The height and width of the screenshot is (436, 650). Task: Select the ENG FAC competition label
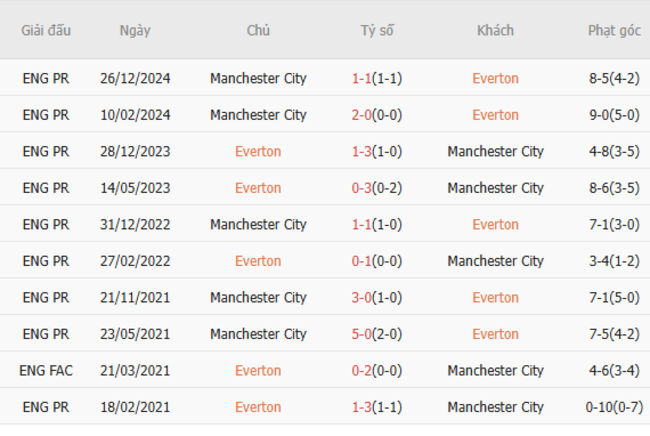pyautogui.click(x=46, y=371)
